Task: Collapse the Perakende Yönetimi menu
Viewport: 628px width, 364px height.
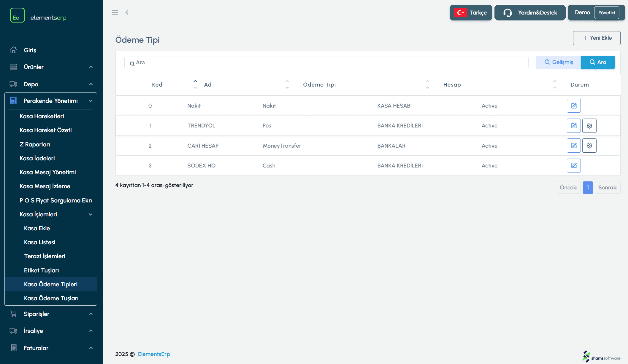Action: 50,101
